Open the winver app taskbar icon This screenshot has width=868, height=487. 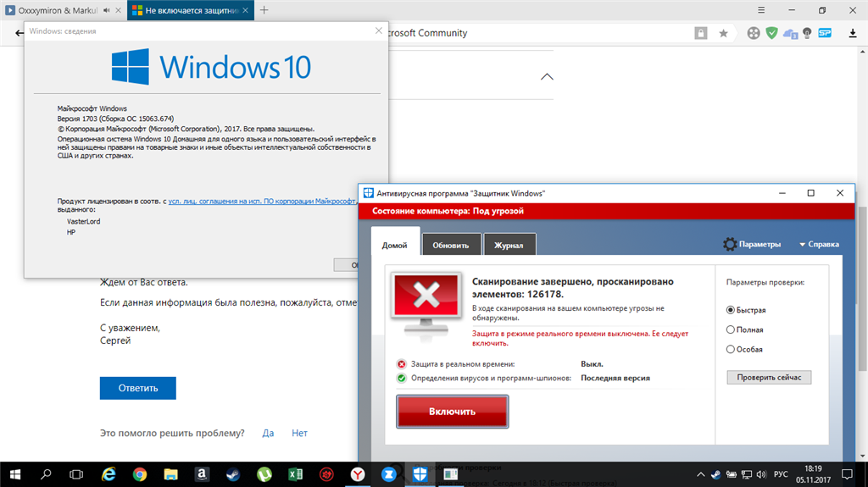451,474
